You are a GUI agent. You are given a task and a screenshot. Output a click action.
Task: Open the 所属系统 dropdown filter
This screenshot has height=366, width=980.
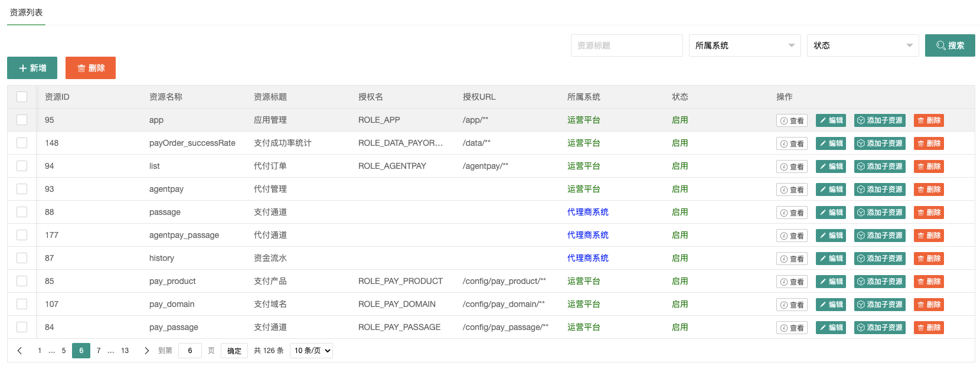pos(744,45)
